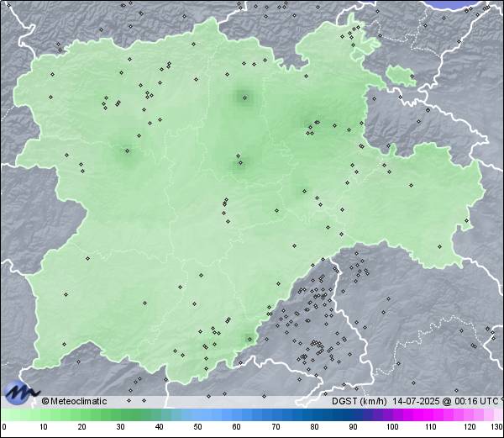Click the scale label 100
504x438 pixels.
coord(392,427)
